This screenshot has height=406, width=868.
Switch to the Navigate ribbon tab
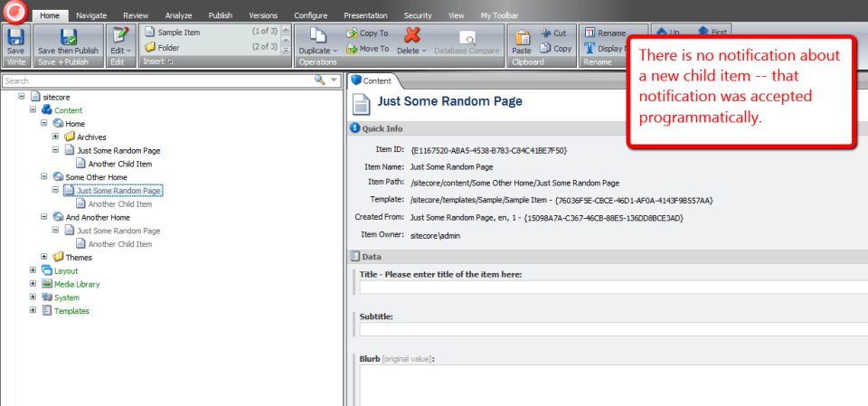pyautogui.click(x=91, y=15)
